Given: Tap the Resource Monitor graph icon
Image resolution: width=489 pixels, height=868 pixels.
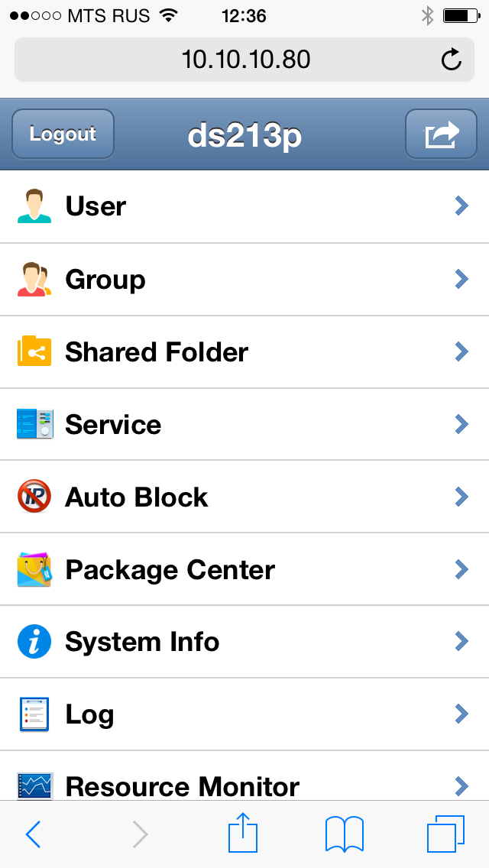Looking at the screenshot, I should click(34, 785).
